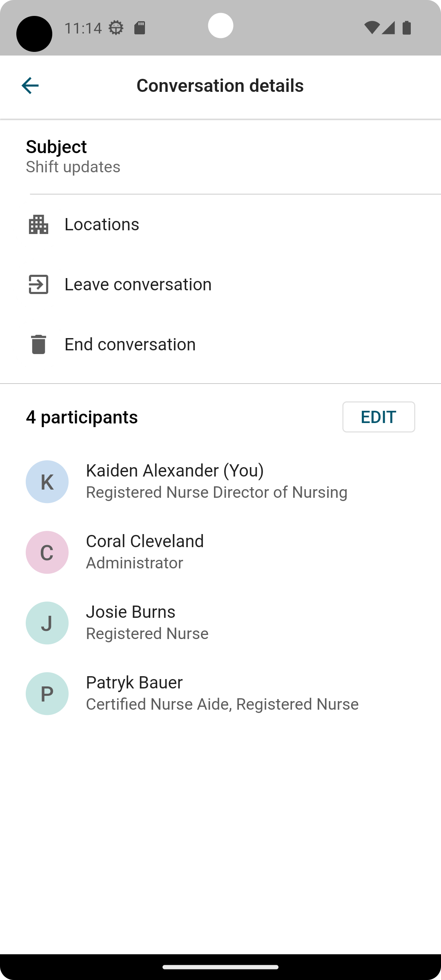Image resolution: width=441 pixels, height=980 pixels.
Task: Open Patryk Bauer participant entry
Action: 220,694
